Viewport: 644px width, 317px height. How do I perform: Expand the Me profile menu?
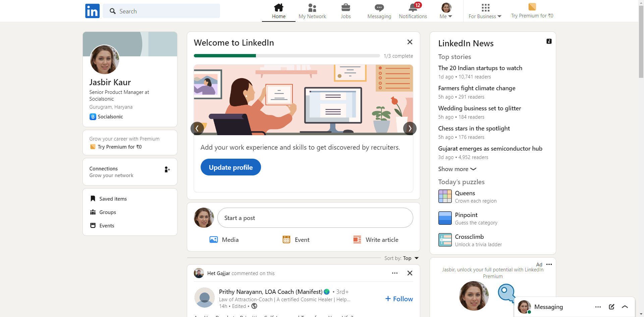[x=446, y=11]
